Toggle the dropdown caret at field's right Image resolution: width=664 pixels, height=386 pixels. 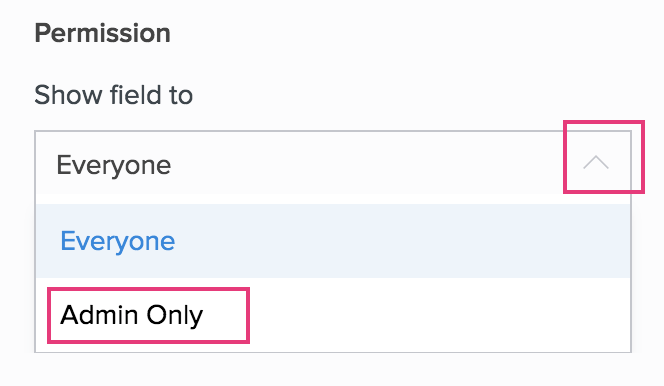click(x=596, y=162)
